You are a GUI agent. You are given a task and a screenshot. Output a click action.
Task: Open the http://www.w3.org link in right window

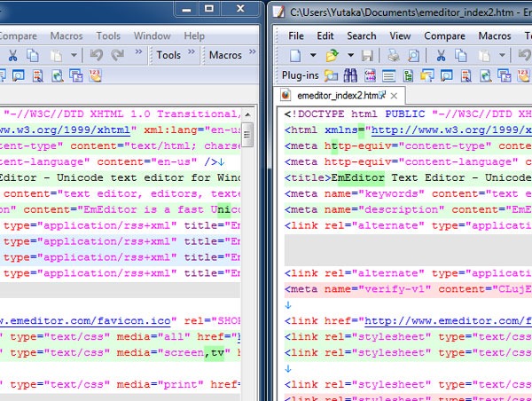click(451, 130)
